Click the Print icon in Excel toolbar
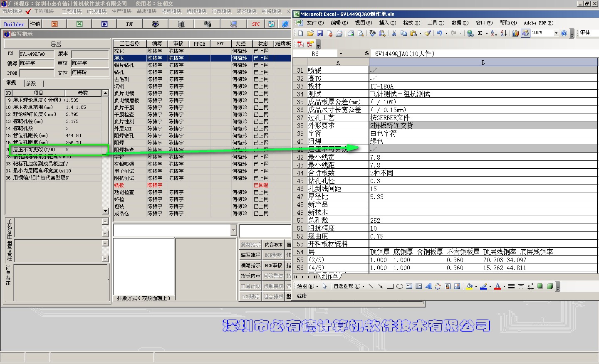Image resolution: width=599 pixels, height=364 pixels. (x=351, y=33)
